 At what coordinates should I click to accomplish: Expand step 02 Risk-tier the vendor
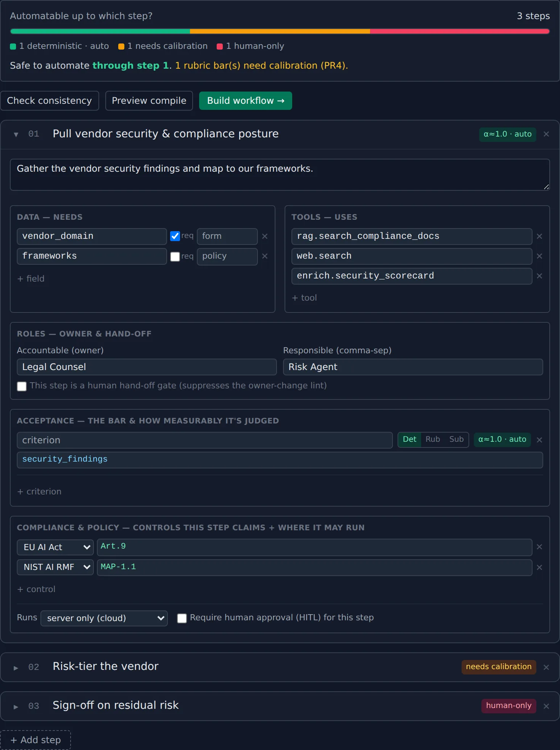point(16,668)
